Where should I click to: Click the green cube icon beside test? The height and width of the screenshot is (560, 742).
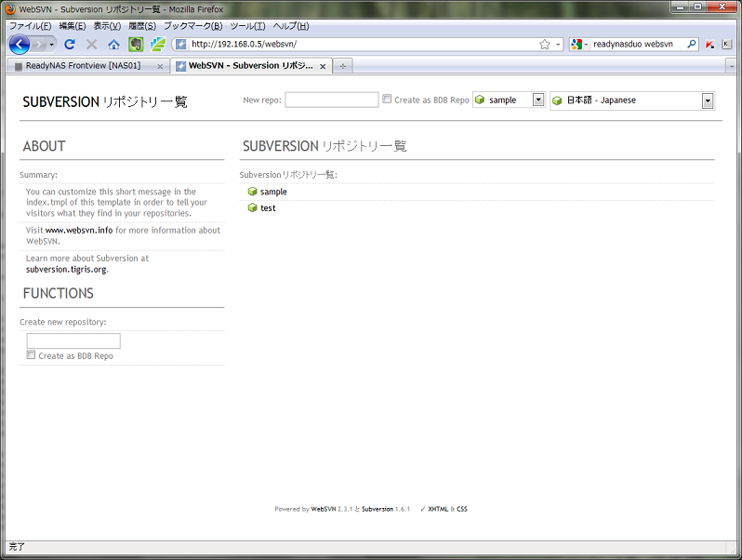click(252, 207)
